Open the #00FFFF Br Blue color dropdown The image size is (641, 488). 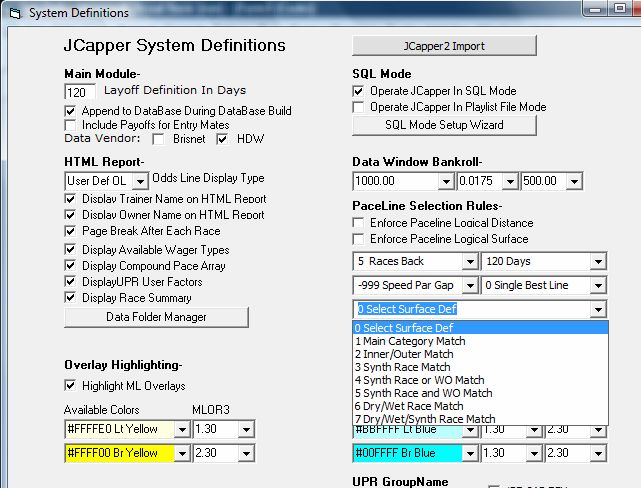470,453
